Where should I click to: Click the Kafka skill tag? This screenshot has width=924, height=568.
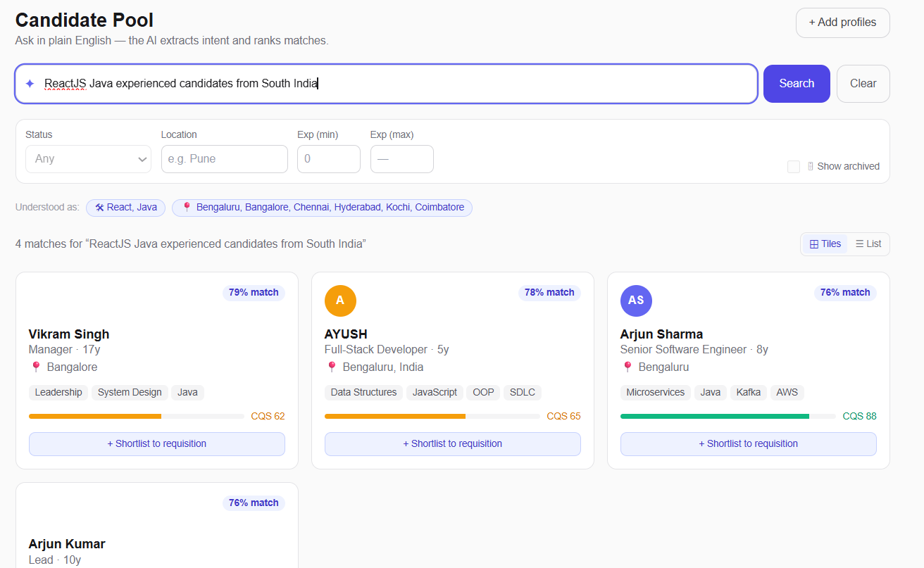coord(749,393)
